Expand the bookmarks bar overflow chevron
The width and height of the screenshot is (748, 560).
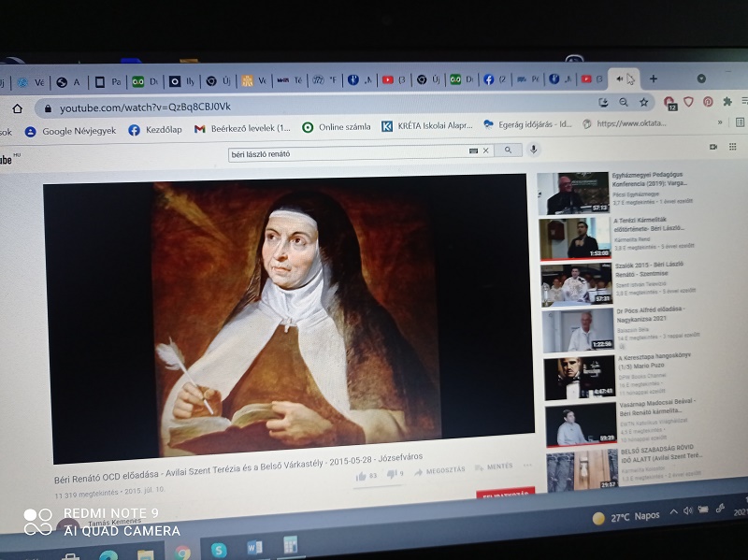click(719, 122)
